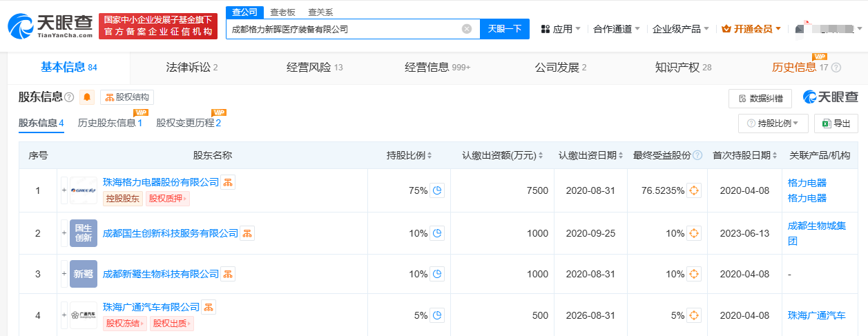The image size is (868, 336).
Task: Open equity structure icon beside 成都国生创新科技服务有限公司
Action: click(x=247, y=233)
